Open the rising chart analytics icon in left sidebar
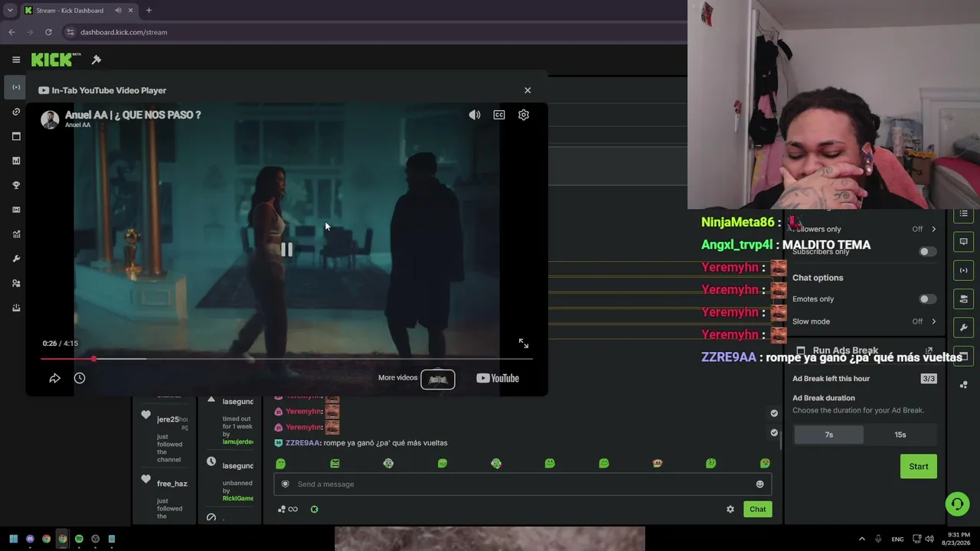The height and width of the screenshot is (551, 980). click(x=16, y=234)
